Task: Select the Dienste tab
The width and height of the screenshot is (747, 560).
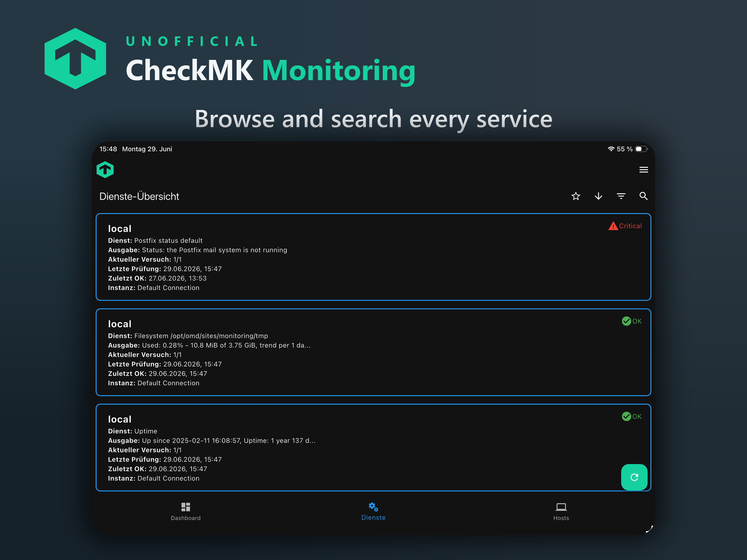Action: (x=373, y=511)
